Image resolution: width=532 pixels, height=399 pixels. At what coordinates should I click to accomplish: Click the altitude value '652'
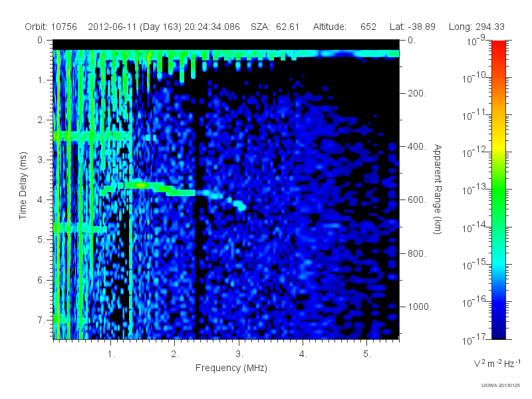click(368, 27)
